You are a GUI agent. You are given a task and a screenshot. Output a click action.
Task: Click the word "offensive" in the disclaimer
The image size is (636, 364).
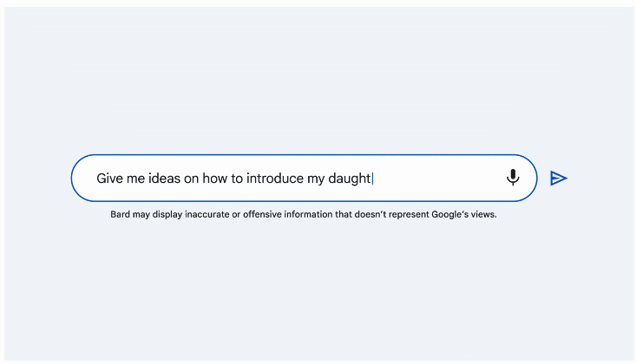click(262, 214)
